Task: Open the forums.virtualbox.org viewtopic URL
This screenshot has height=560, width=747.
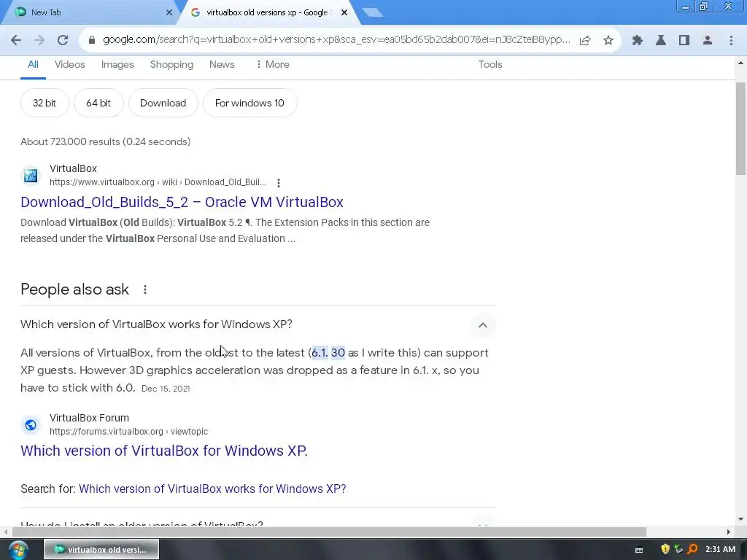Action: (128, 432)
